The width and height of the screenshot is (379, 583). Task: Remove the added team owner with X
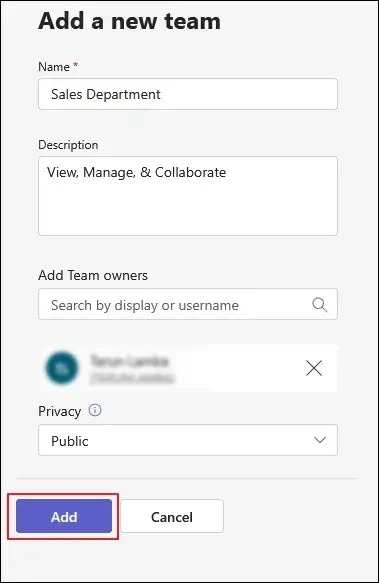click(314, 368)
